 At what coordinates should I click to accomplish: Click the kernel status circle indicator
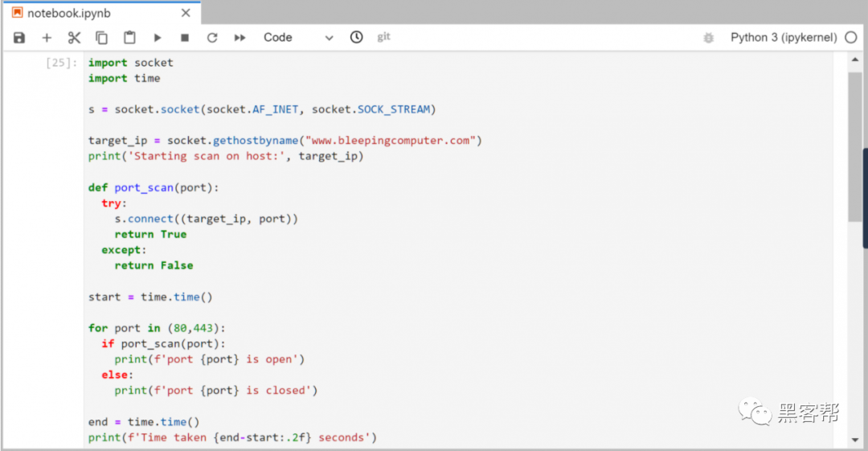pyautogui.click(x=851, y=38)
